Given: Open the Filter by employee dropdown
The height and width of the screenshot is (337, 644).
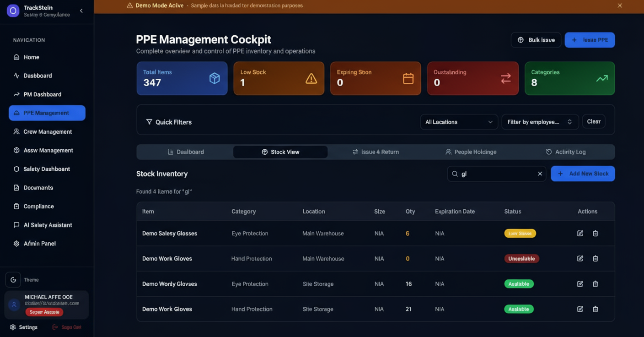Looking at the screenshot, I should click(x=540, y=122).
